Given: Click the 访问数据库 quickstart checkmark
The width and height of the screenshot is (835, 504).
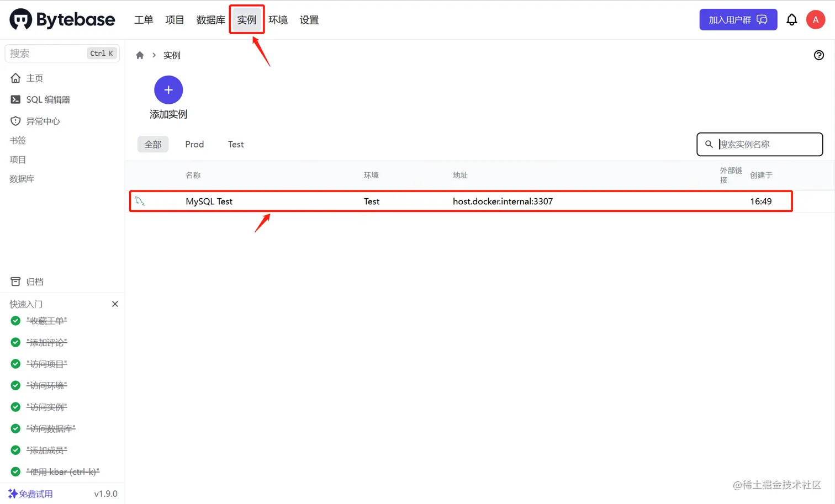Looking at the screenshot, I should click(15, 428).
